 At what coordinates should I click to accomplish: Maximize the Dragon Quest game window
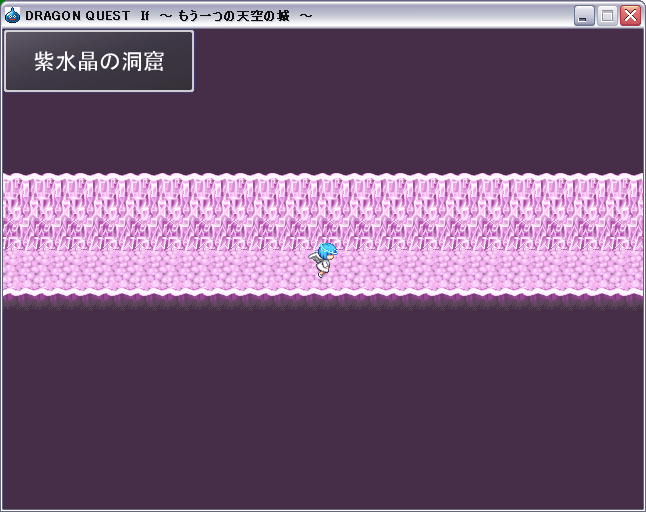coord(607,16)
